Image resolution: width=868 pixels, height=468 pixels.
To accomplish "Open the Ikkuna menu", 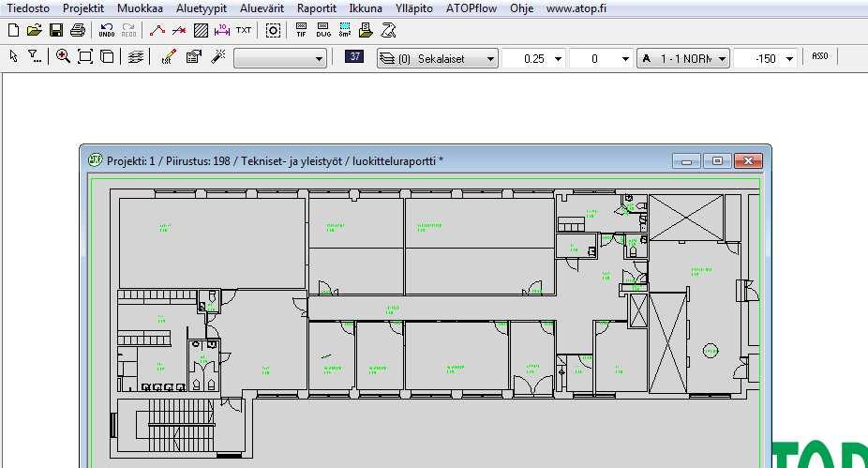I will 366,8.
